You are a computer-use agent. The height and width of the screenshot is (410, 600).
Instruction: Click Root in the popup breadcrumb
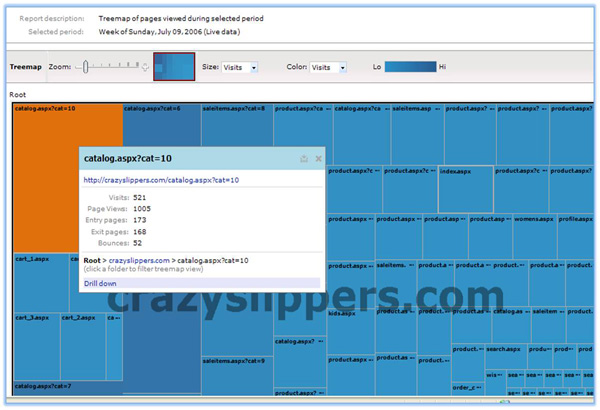[92, 260]
